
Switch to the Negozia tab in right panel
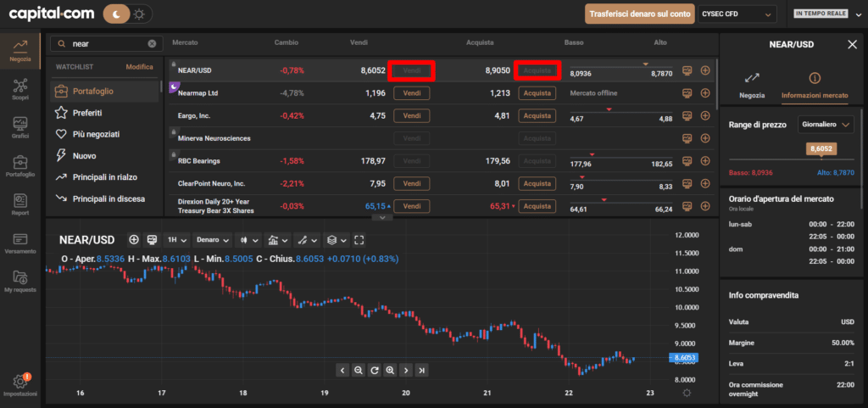[x=752, y=86]
